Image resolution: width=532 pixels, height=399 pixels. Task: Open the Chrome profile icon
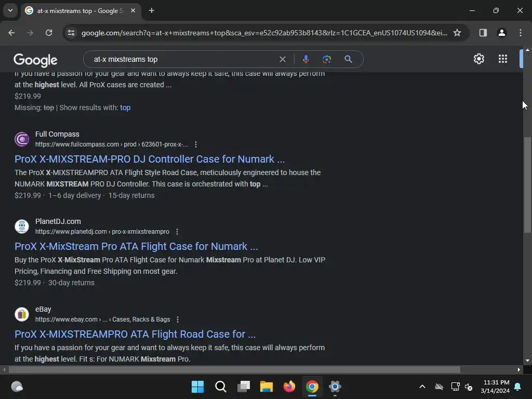pyautogui.click(x=501, y=33)
